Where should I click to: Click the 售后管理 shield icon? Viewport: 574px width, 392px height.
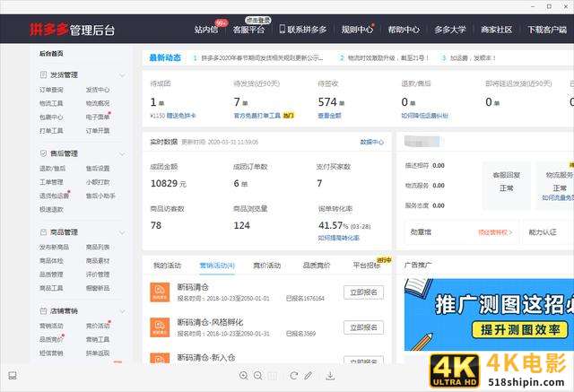tap(43, 153)
